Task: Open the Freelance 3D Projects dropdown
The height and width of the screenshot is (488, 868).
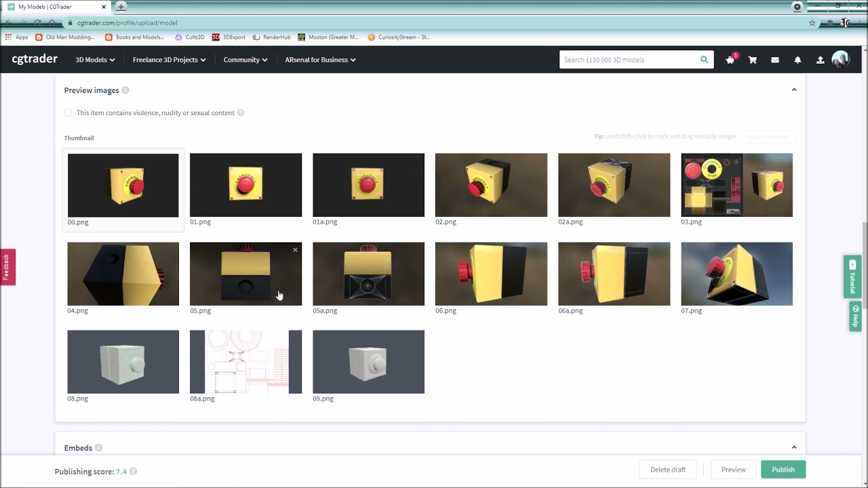Action: 169,60
